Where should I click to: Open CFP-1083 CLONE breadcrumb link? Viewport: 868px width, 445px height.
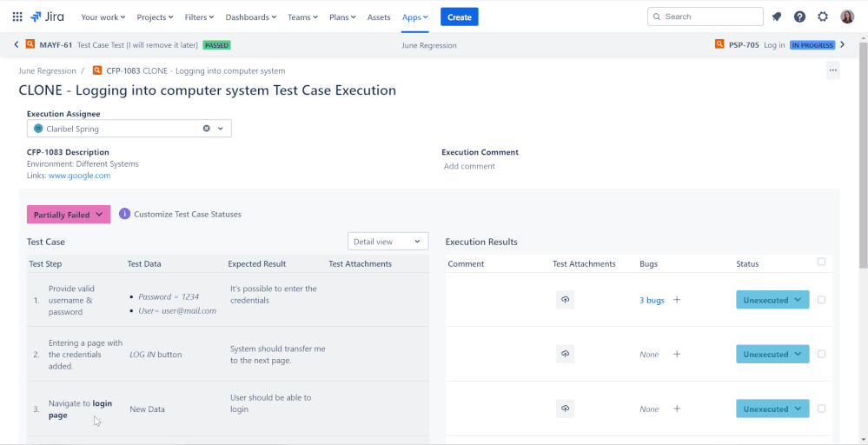point(195,71)
